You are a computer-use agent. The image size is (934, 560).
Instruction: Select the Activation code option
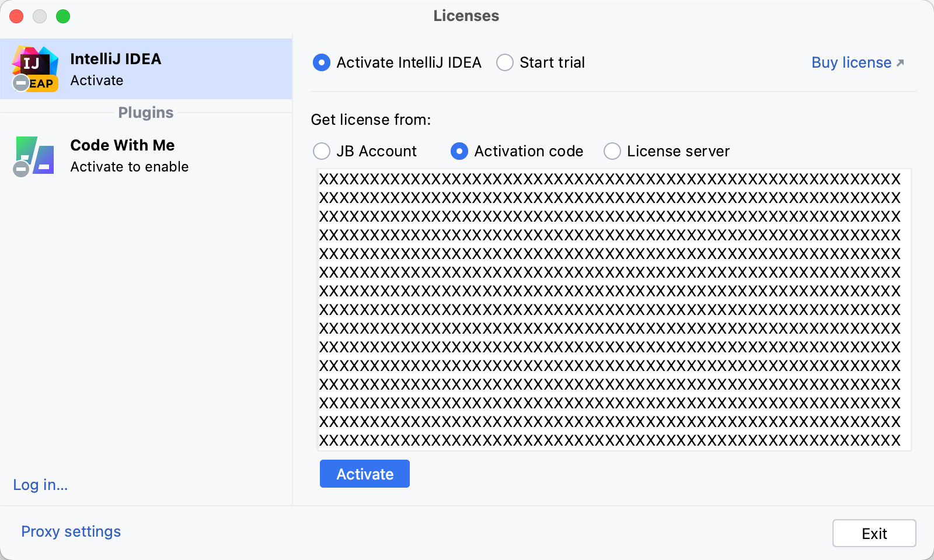459,151
